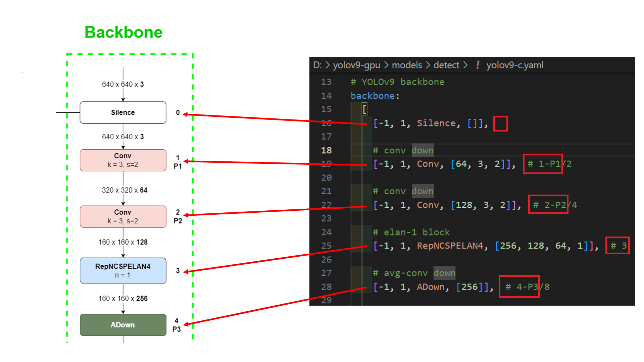Click the RepNCSPELAN4 block
The image size is (644, 362).
click(123, 271)
